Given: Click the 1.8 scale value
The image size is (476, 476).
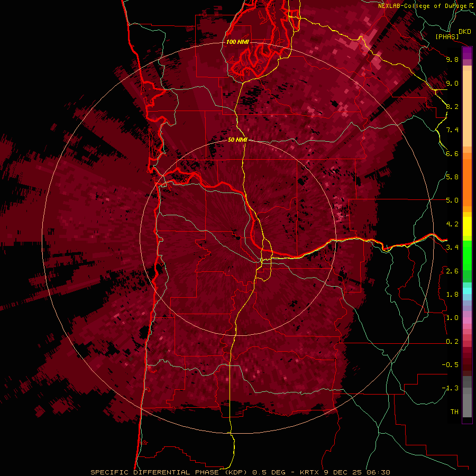Looking at the screenshot, I should point(452,295).
